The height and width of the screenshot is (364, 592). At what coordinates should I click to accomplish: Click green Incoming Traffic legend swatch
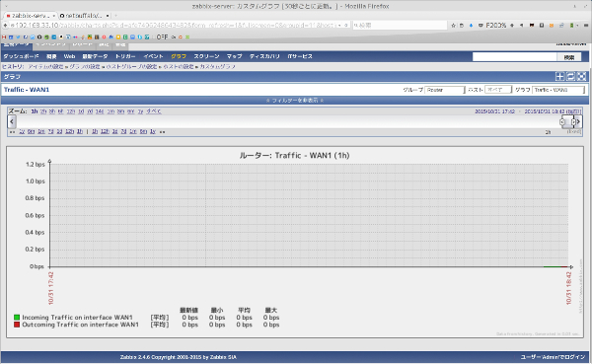pos(17,318)
